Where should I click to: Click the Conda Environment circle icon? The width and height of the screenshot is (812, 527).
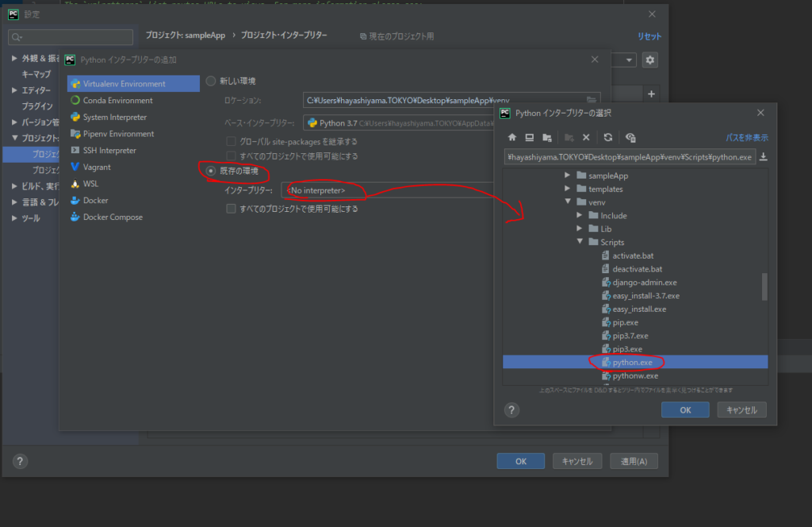point(75,100)
